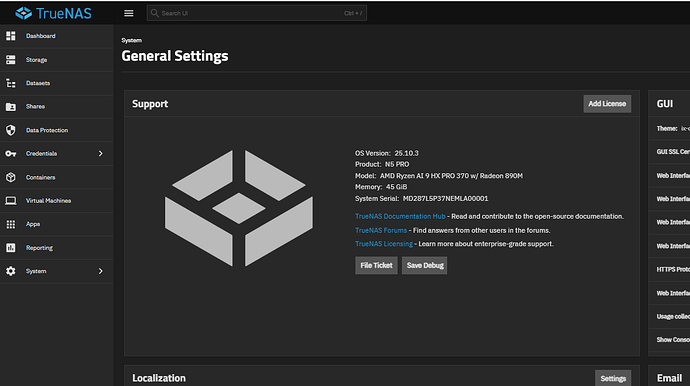Click the Shares folder icon
690x386 pixels.
[11, 107]
